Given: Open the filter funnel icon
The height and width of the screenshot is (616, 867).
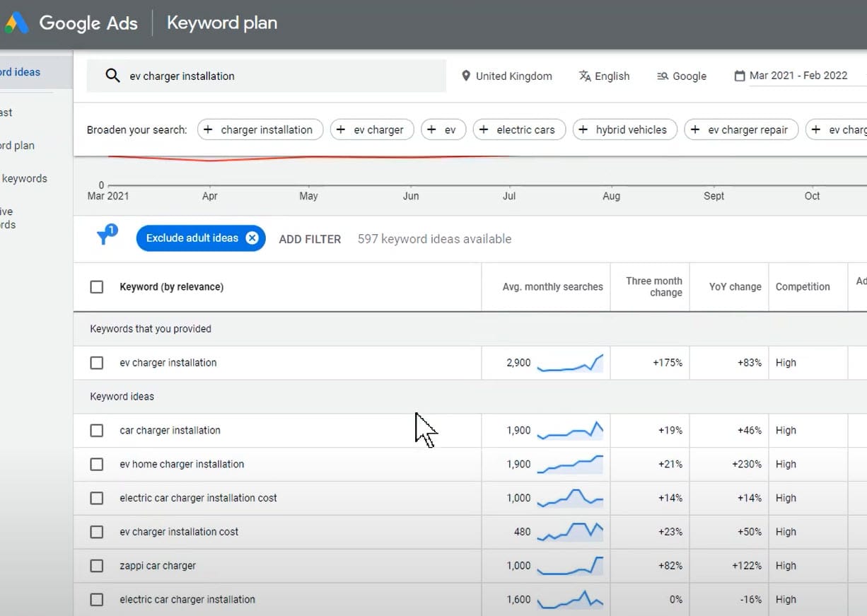Looking at the screenshot, I should [x=105, y=236].
